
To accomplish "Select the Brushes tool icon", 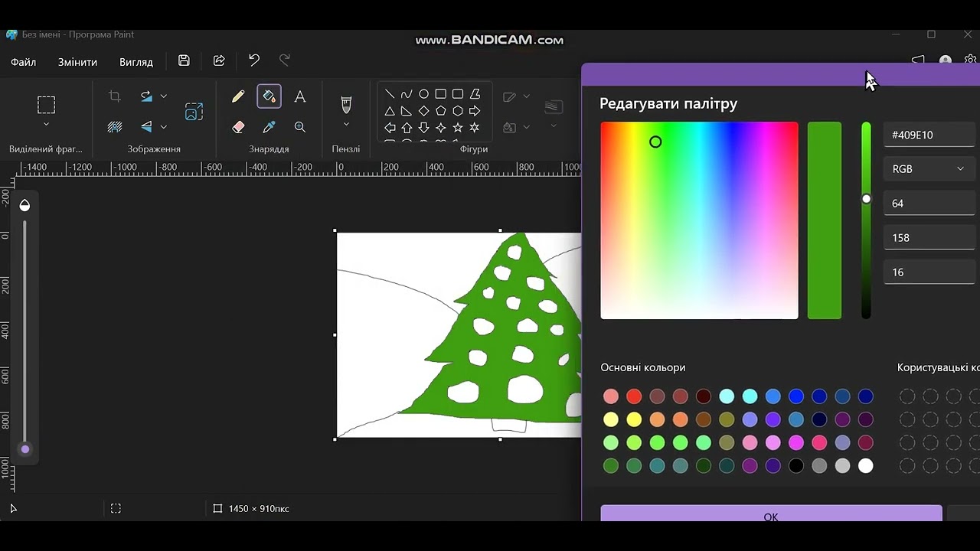I will click(346, 104).
